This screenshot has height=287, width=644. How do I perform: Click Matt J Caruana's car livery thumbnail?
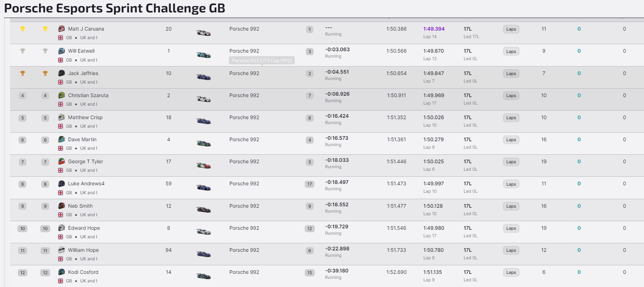click(204, 33)
